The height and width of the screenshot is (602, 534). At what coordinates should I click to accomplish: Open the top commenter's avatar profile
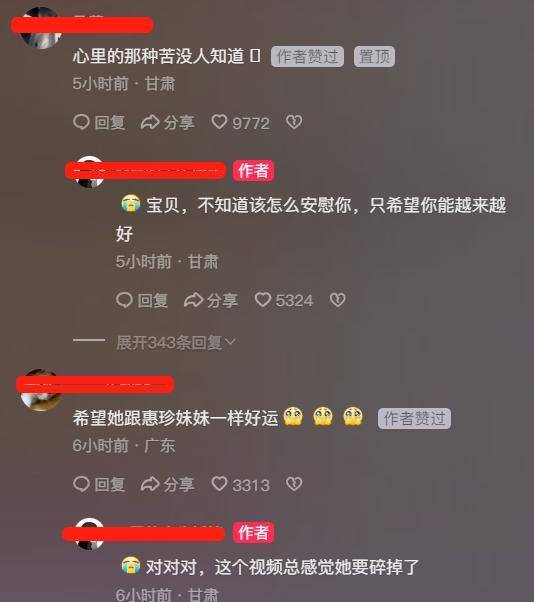[x=40, y=29]
